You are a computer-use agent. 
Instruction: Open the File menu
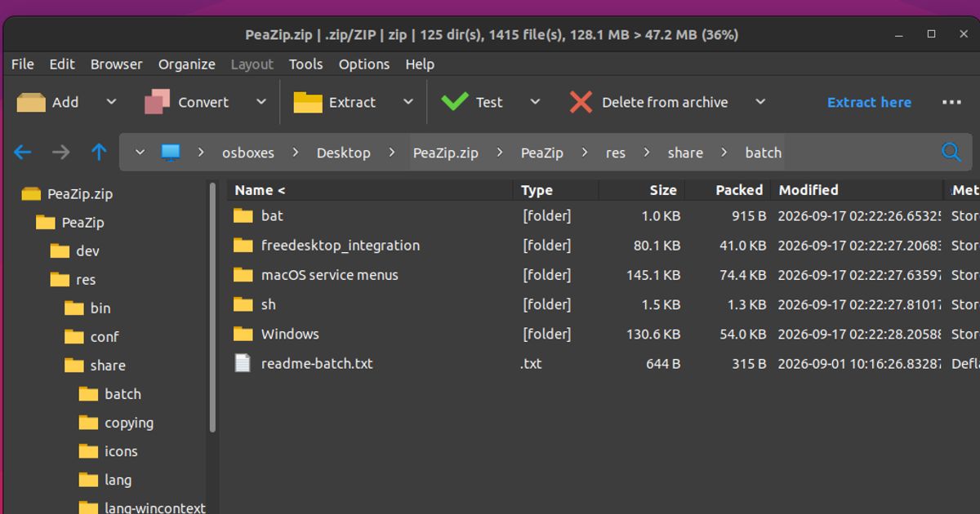23,64
